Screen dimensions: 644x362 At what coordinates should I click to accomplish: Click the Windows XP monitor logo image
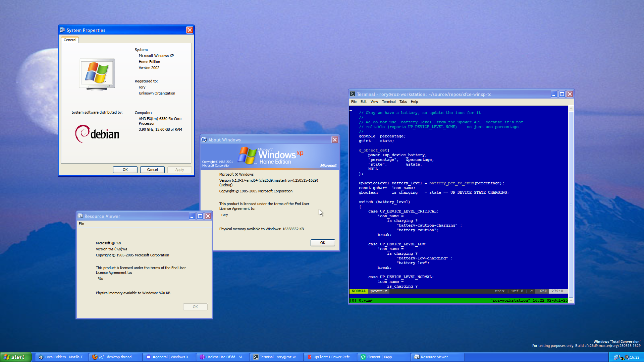(97, 74)
